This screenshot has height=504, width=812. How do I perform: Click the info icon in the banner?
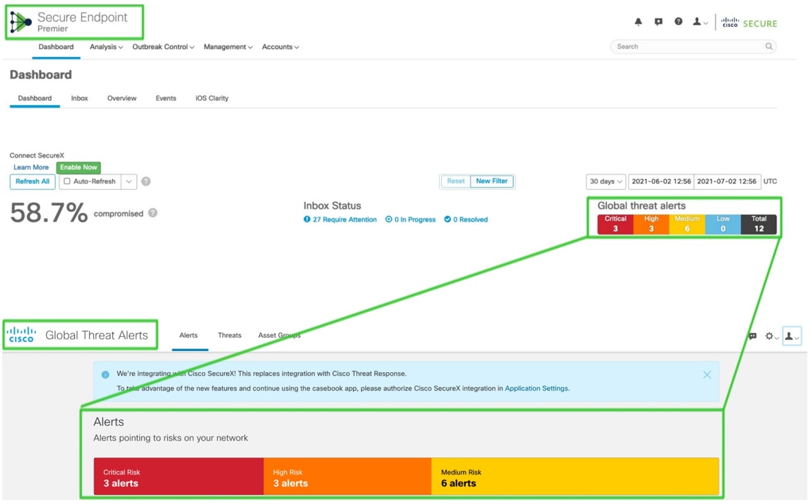pyautogui.click(x=105, y=375)
